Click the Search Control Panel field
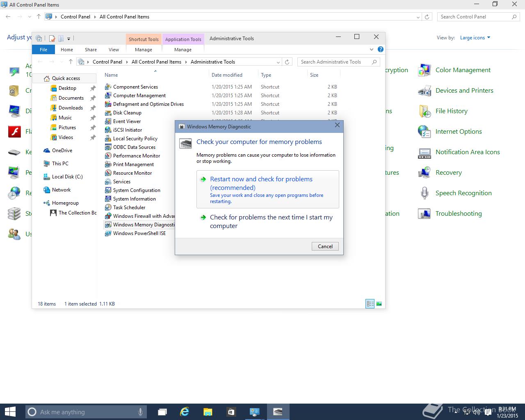 pos(478,17)
